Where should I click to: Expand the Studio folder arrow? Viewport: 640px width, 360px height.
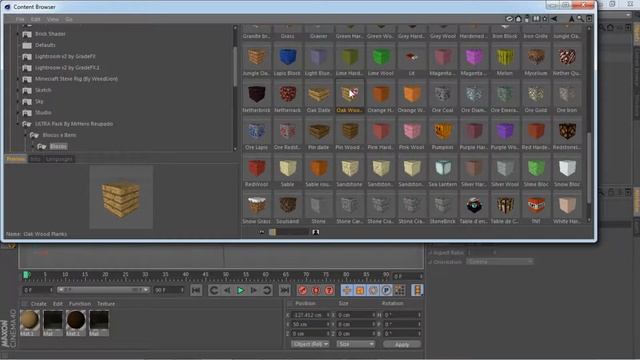pyautogui.click(x=18, y=113)
